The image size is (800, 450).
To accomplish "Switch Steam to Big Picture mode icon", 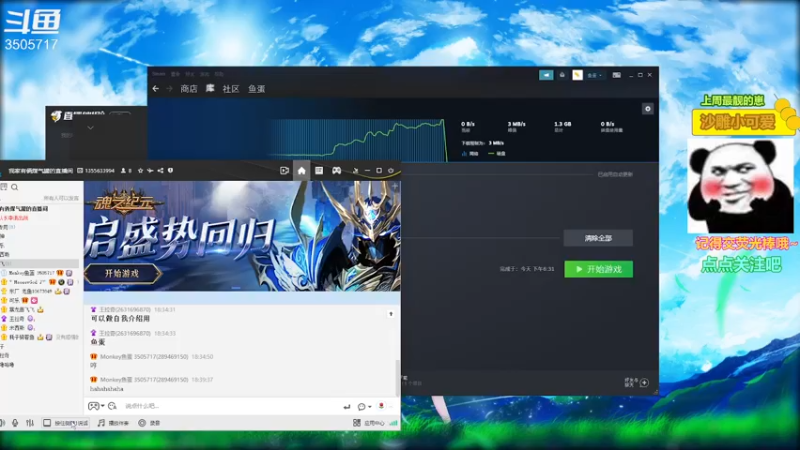I will point(617,75).
